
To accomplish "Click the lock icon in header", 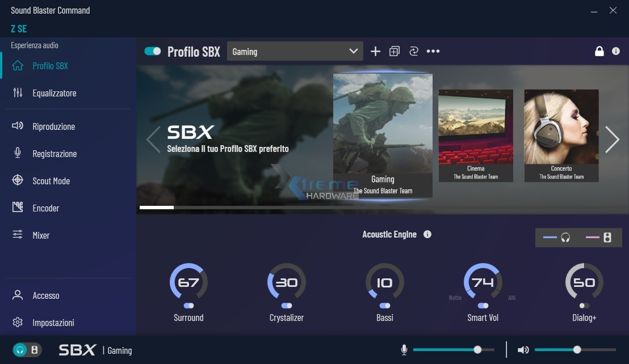I will pyautogui.click(x=599, y=52).
